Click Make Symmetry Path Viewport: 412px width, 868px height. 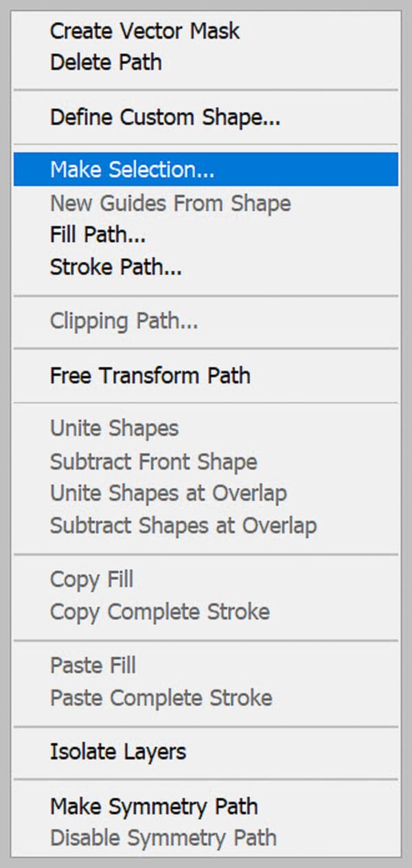[x=154, y=806]
